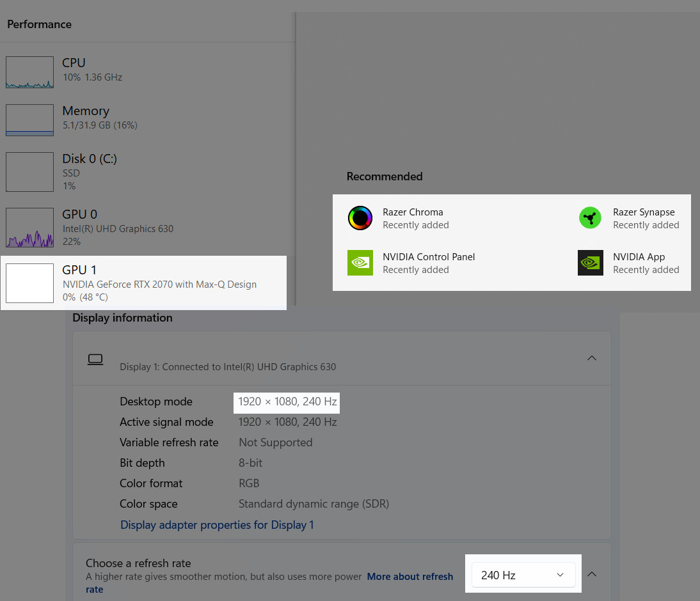The image size is (700, 601).
Task: Click the Display 1: Connected to Intel(R) UHD text
Action: [x=228, y=367]
